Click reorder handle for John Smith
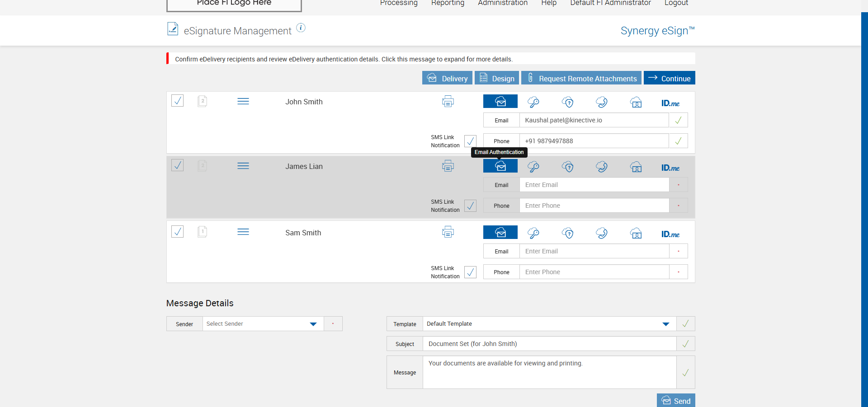Image resolution: width=868 pixels, height=407 pixels. tap(243, 101)
